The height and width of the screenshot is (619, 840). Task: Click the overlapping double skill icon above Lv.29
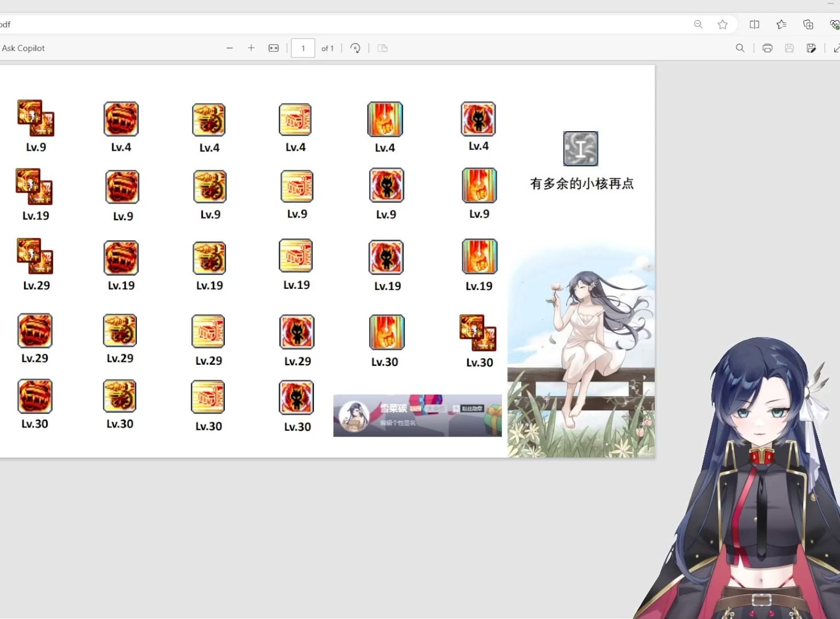click(x=35, y=256)
